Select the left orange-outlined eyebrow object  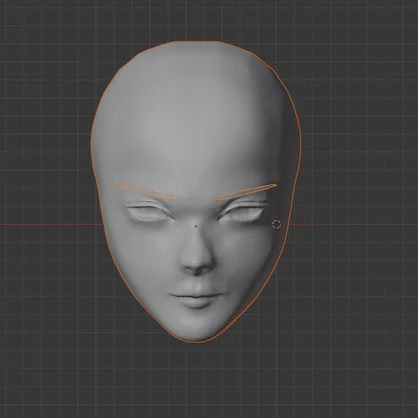147,192
